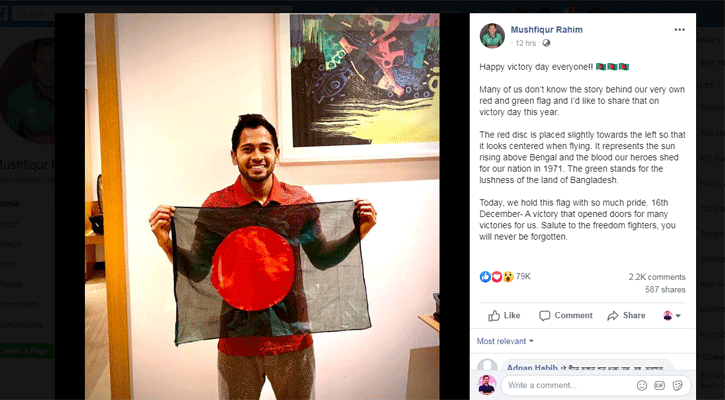Open the comment-as profile selector dropdown
The height and width of the screenshot is (400, 725).
coord(672,315)
